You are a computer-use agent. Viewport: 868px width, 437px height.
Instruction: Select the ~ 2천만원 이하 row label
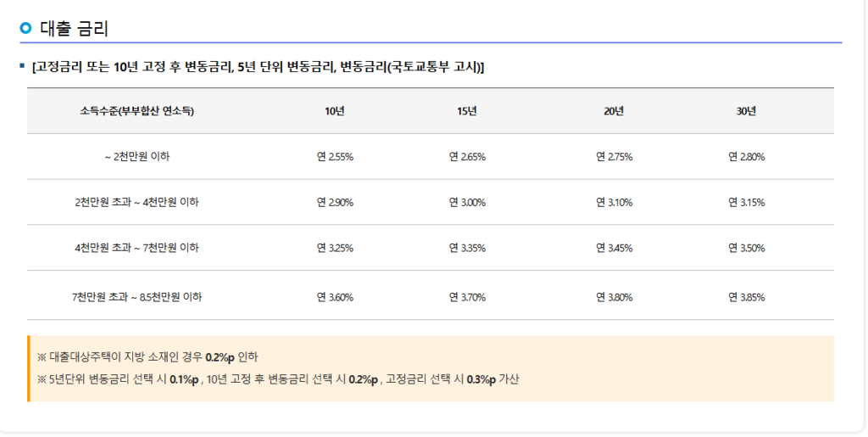[x=136, y=157]
